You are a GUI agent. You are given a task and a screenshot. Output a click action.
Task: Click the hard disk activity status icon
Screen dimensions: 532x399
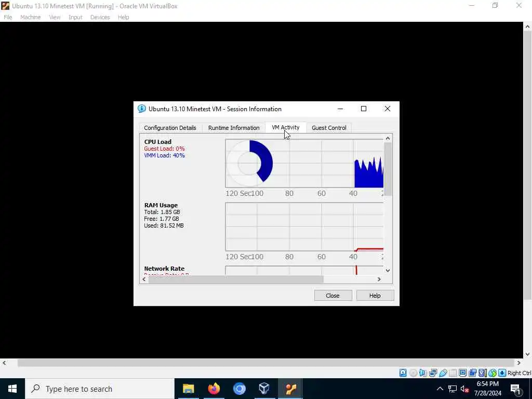pyautogui.click(x=403, y=373)
